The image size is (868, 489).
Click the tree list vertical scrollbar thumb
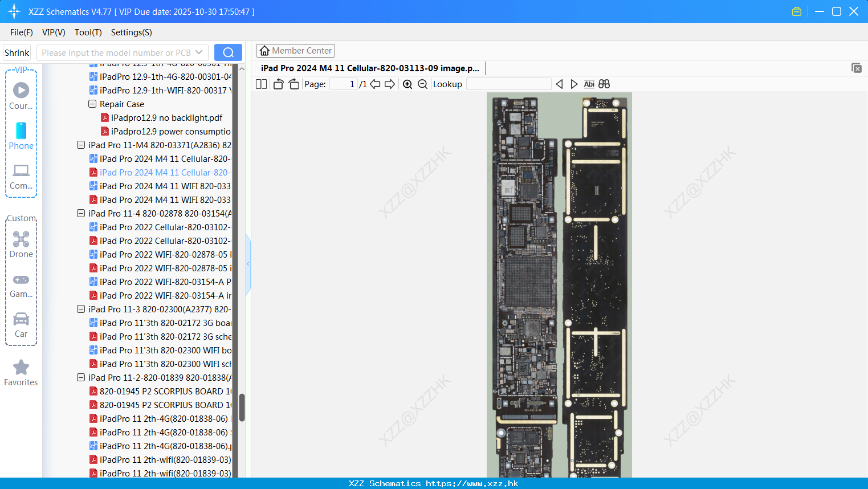coord(242,407)
